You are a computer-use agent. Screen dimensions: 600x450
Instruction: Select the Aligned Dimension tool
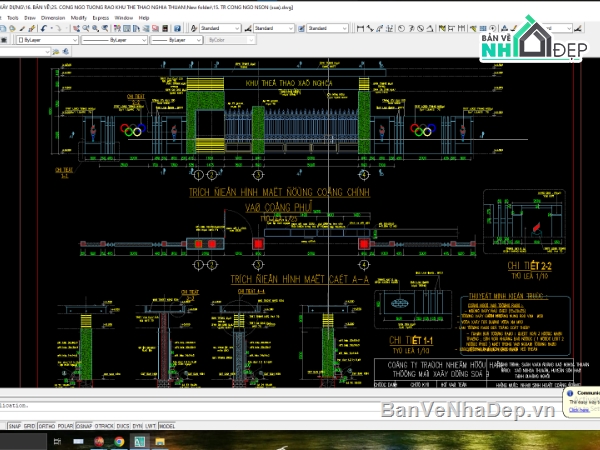pyautogui.click(x=370, y=28)
